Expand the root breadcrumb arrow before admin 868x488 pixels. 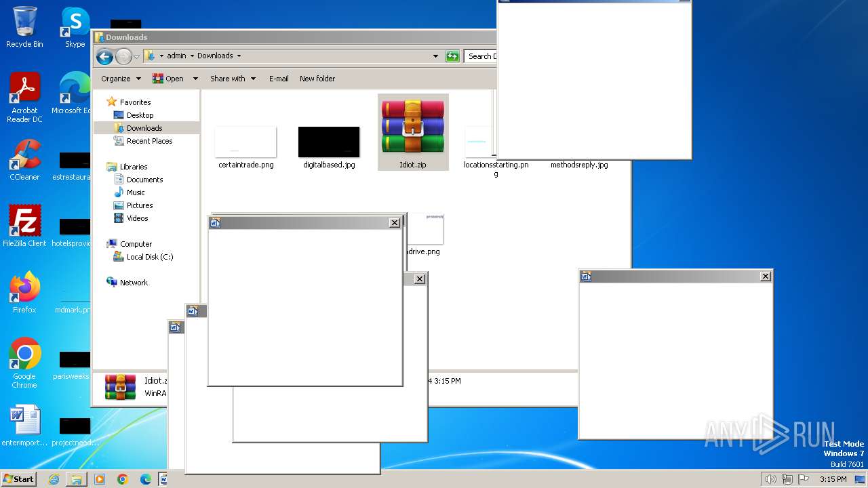point(161,56)
